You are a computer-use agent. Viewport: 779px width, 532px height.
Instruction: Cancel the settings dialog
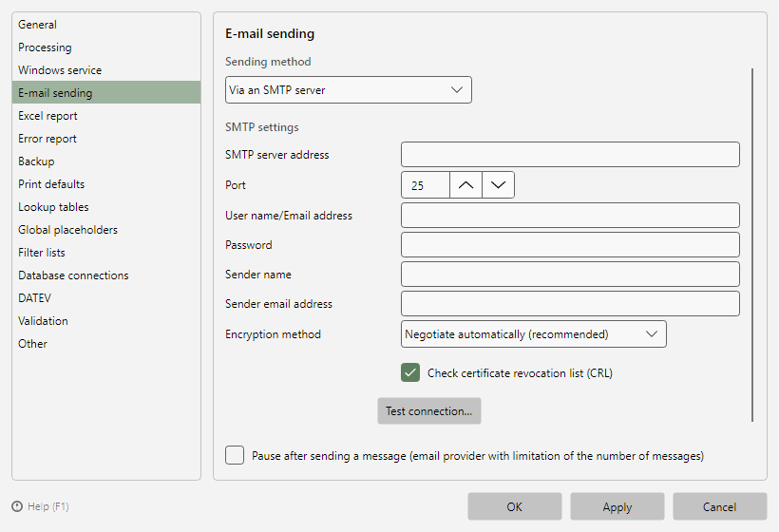click(x=720, y=506)
